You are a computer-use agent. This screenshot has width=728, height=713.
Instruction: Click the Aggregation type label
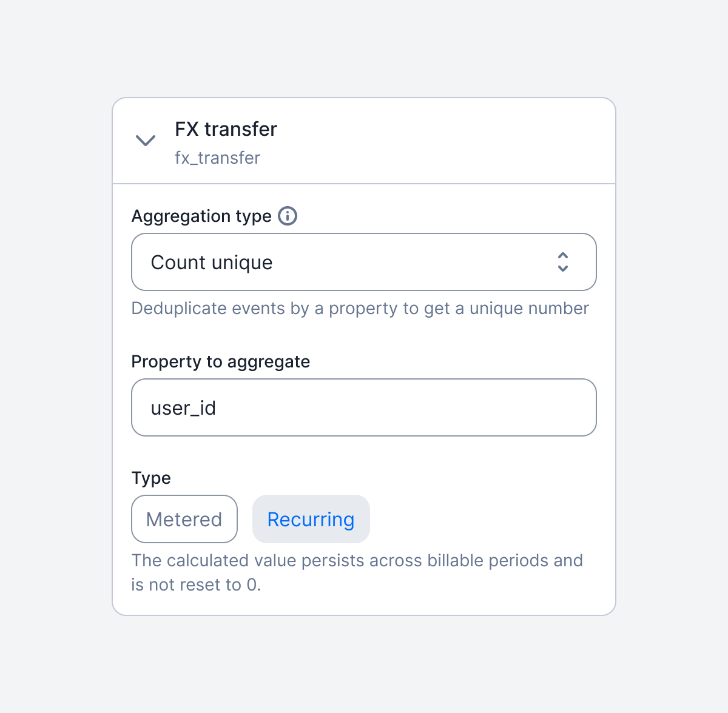click(201, 216)
